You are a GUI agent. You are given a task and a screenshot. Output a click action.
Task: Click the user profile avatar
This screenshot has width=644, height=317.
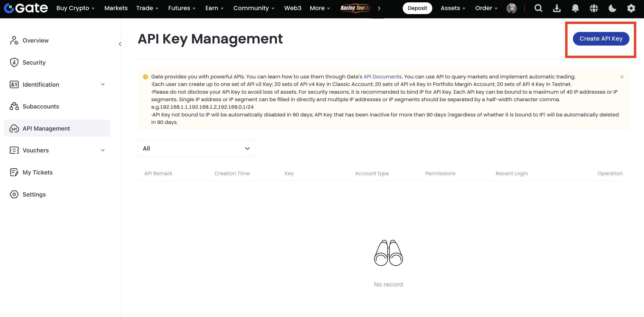(x=511, y=8)
